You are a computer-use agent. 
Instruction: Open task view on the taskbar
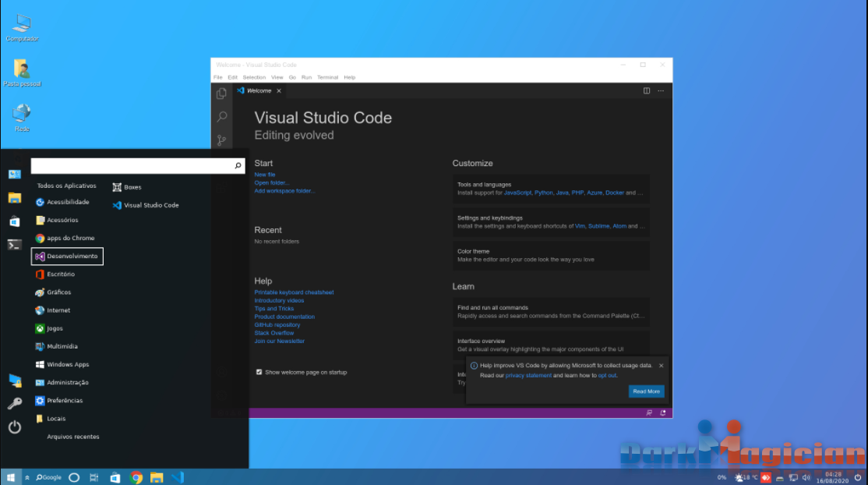(x=94, y=477)
